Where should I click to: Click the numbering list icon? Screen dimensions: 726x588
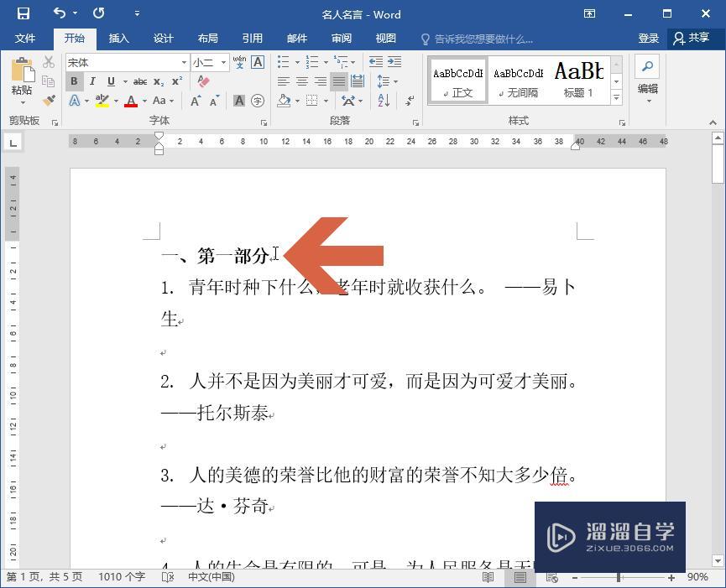(x=312, y=61)
